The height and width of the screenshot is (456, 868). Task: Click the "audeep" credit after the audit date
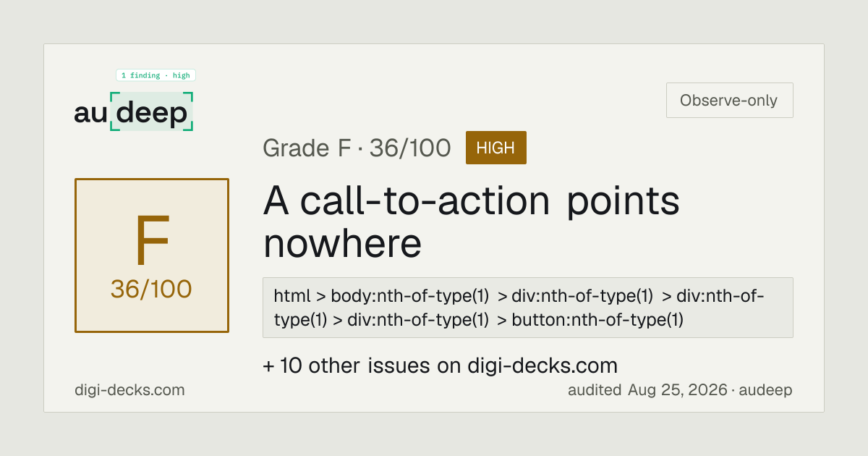click(x=765, y=390)
